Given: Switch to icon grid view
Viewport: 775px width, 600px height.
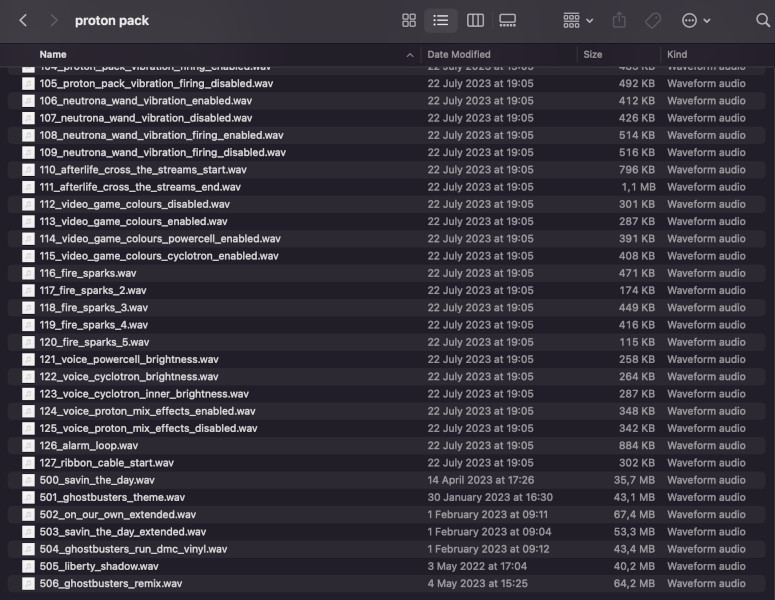Looking at the screenshot, I should (409, 21).
